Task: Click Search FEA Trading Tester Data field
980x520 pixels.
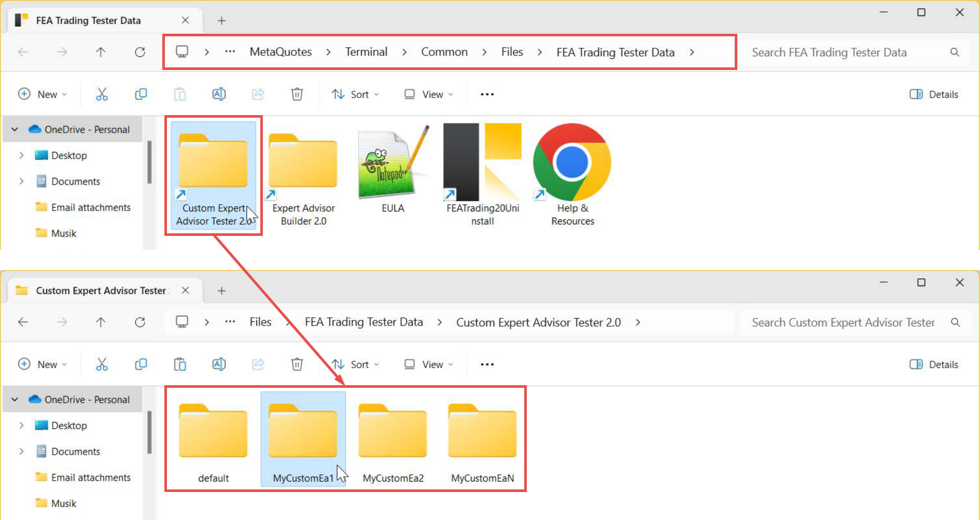Action: pyautogui.click(x=855, y=52)
